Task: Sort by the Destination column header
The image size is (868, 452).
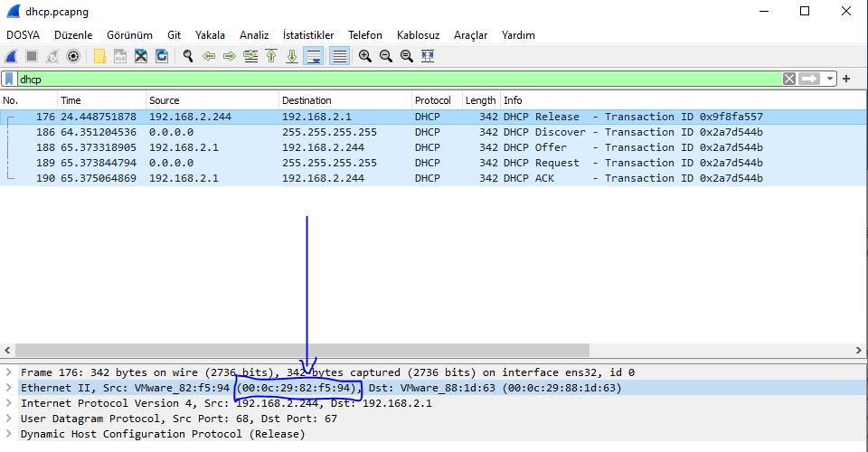Action: tap(345, 100)
